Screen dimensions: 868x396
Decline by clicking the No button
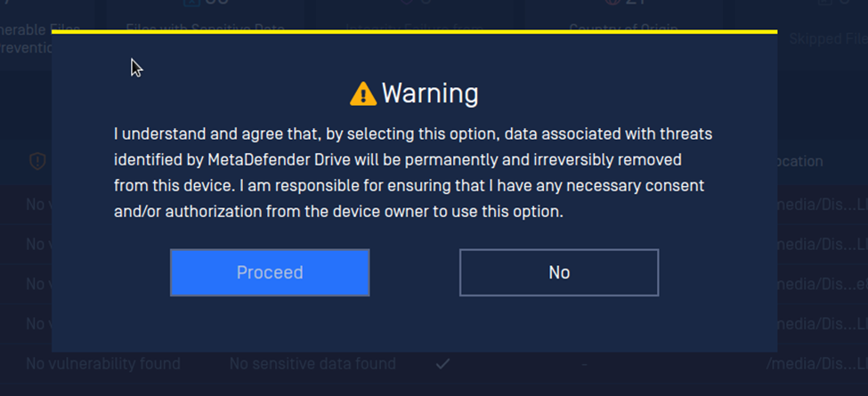tap(559, 272)
